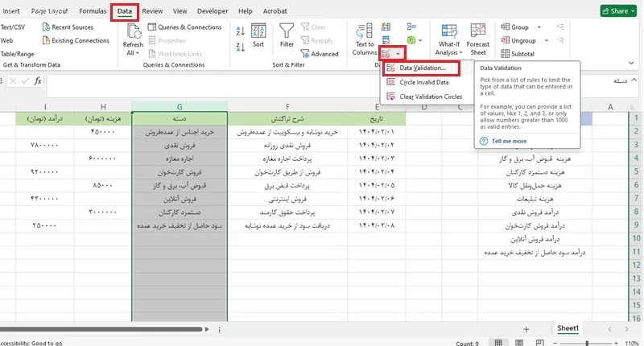Click the Advanced filter icon
This screenshot has height=346, width=644.
pyautogui.click(x=305, y=54)
